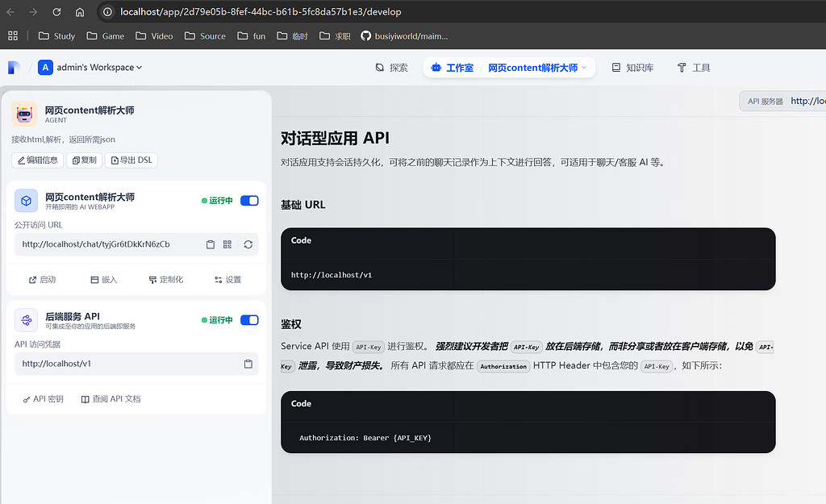Regenerate the public access URL
This screenshot has width=826, height=504.
pyautogui.click(x=248, y=244)
